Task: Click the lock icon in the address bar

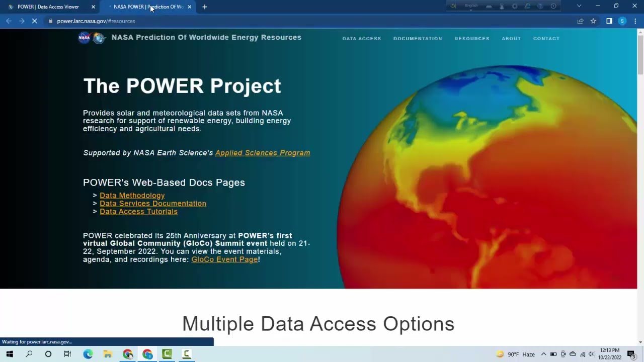Action: coord(50,21)
